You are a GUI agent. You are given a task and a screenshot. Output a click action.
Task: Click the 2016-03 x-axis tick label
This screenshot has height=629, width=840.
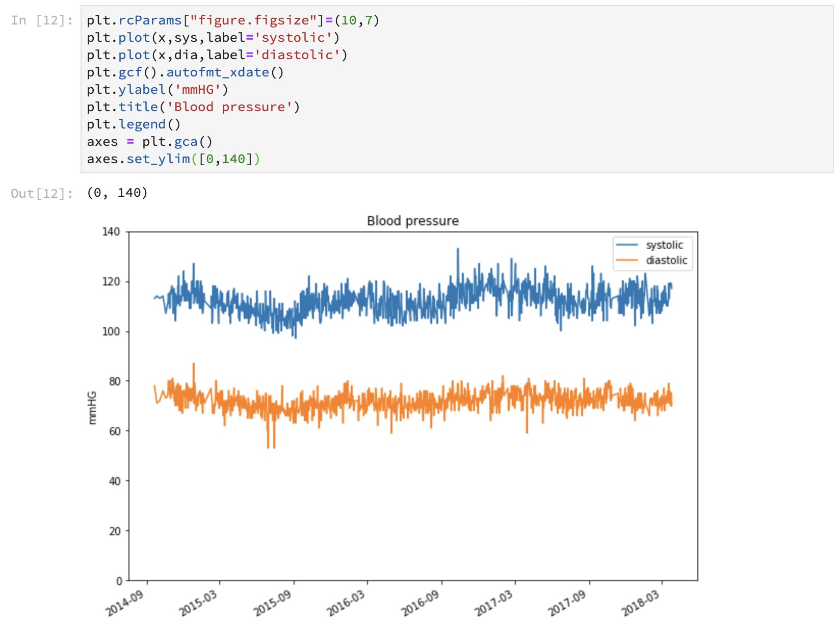(x=347, y=603)
